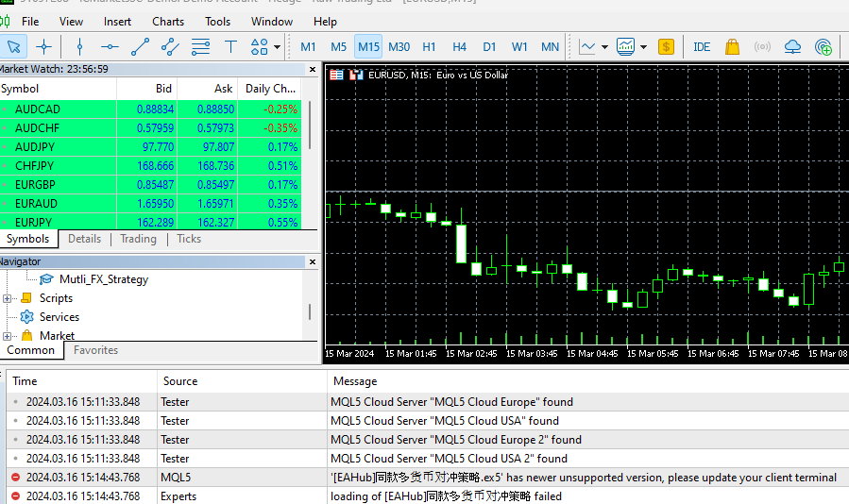Switch chart to M1 timeframe

coord(308,47)
